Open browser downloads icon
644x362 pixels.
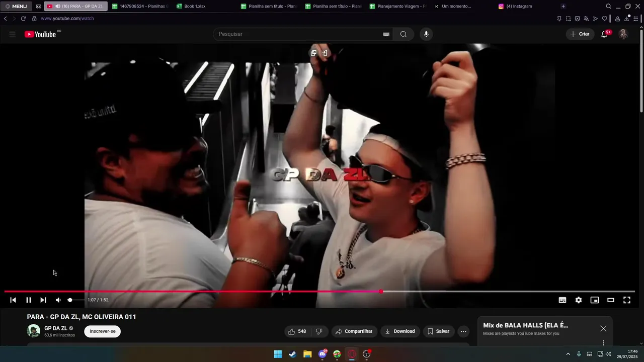627,19
